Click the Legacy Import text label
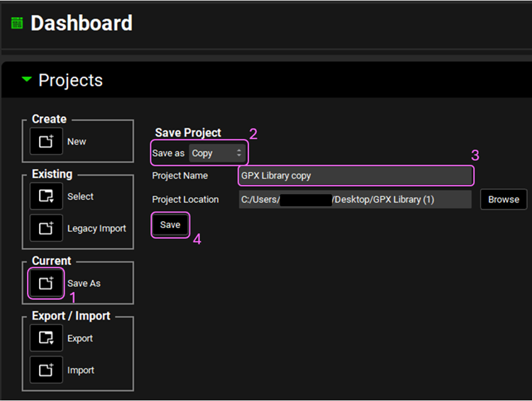 point(96,228)
